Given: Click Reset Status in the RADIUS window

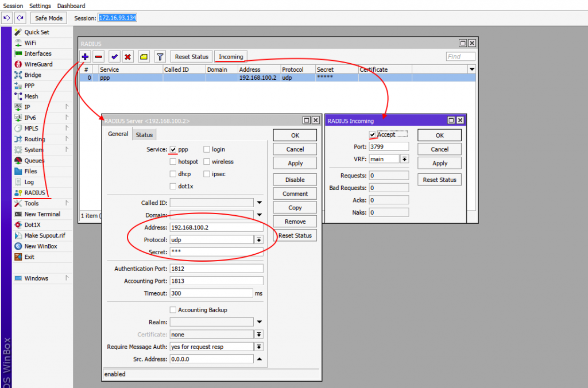Looking at the screenshot, I should pyautogui.click(x=191, y=56).
